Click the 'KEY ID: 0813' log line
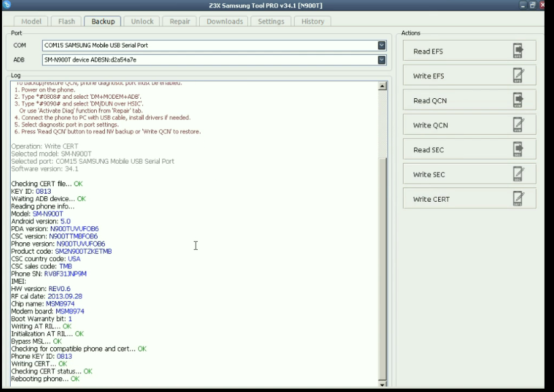 pos(31,192)
